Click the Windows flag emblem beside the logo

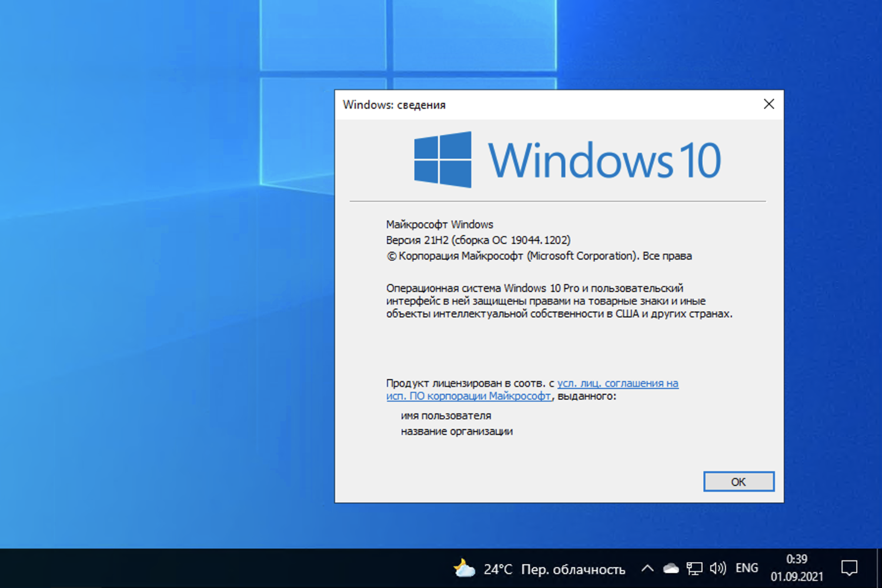443,158
